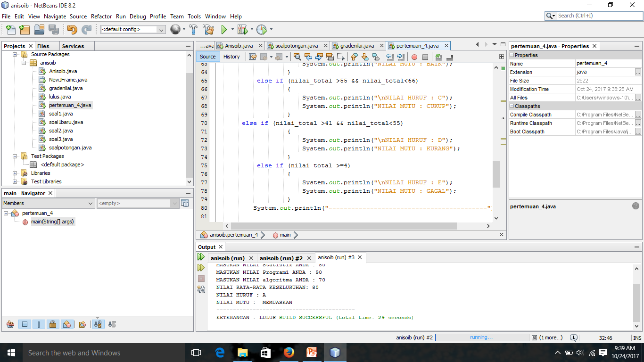
Task: Run the project with the green arrow
Action: coord(224,29)
